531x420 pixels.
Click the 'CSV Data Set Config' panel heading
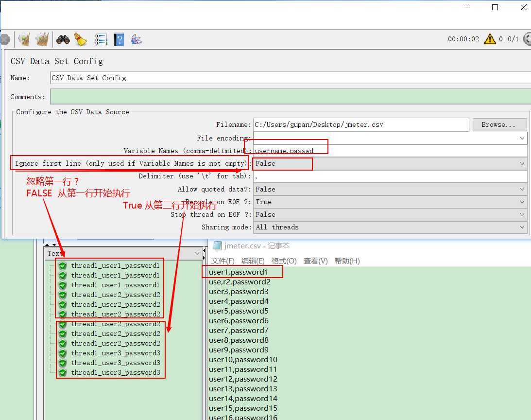coord(56,61)
